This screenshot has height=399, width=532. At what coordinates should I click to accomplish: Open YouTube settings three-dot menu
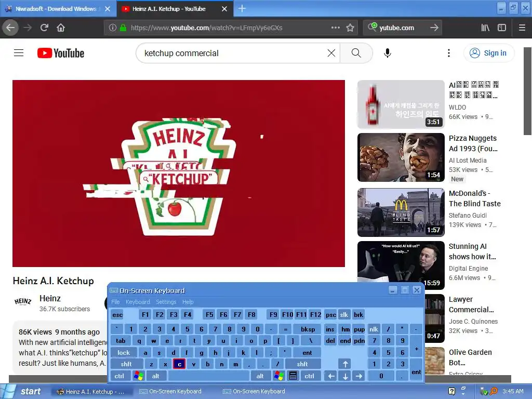(x=449, y=53)
